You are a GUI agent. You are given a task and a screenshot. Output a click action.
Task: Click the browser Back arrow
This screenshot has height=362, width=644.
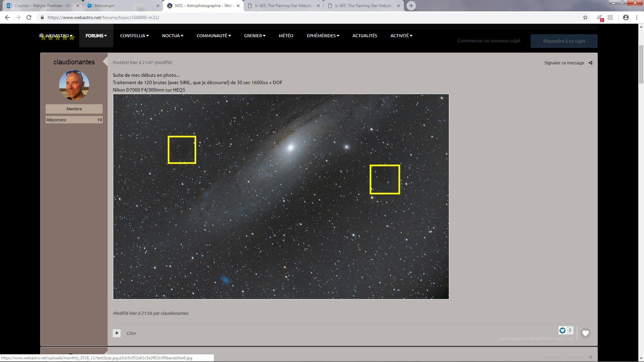tap(7, 17)
